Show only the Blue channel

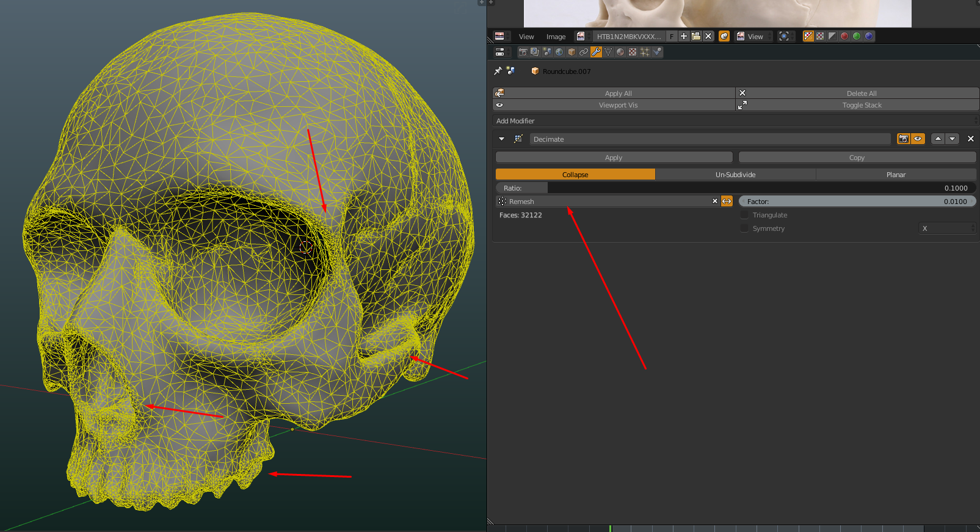point(869,36)
